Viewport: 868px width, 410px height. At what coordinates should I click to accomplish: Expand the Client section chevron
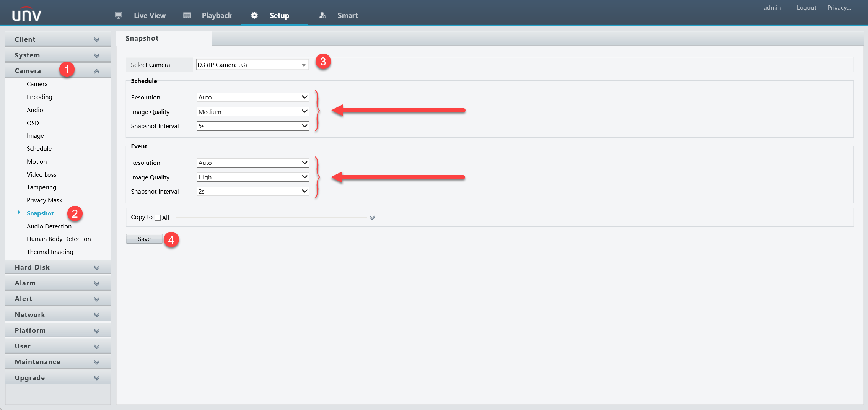[x=96, y=39]
